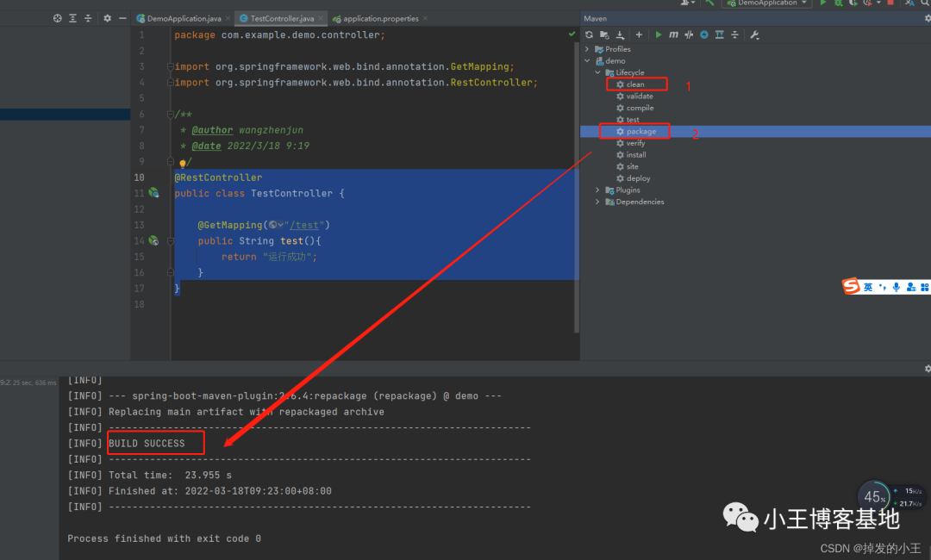Click network speed 45% monitor widget
Viewport: 931px width, 560px height.
point(890,496)
